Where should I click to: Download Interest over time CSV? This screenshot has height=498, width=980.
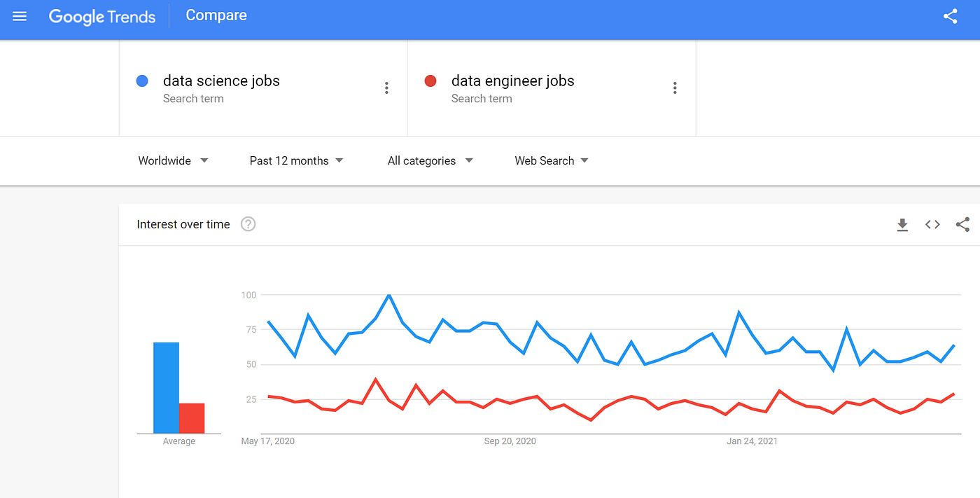tap(902, 225)
